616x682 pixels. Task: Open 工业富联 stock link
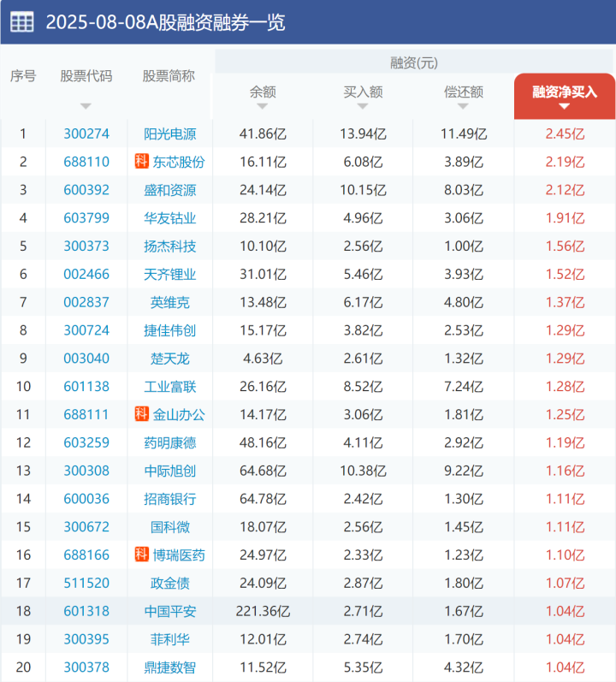[x=170, y=386]
